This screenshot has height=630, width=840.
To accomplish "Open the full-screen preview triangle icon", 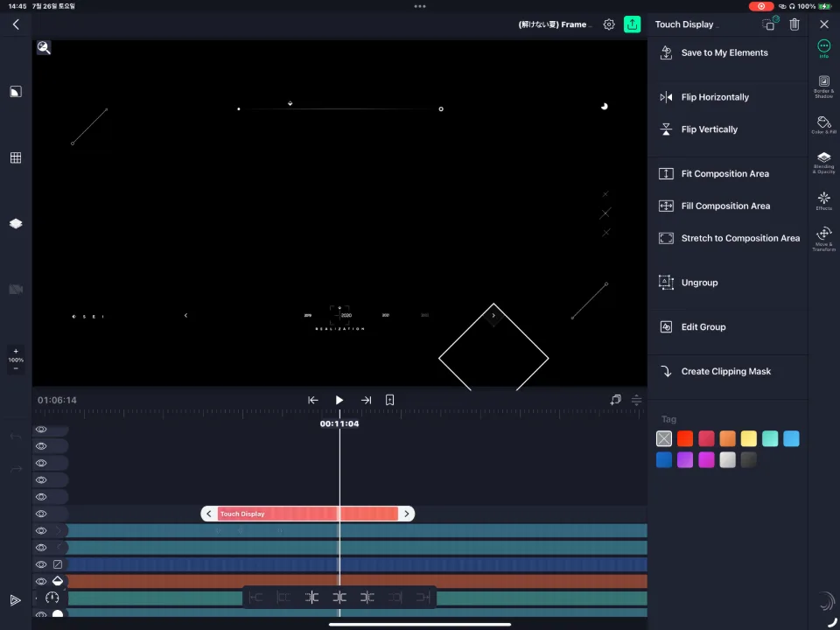I will 16,600.
